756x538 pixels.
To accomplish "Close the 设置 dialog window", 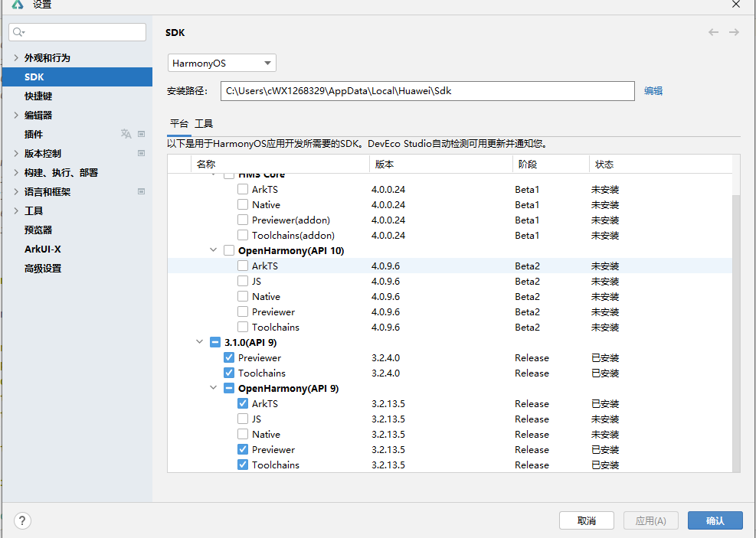I will pos(736,5).
